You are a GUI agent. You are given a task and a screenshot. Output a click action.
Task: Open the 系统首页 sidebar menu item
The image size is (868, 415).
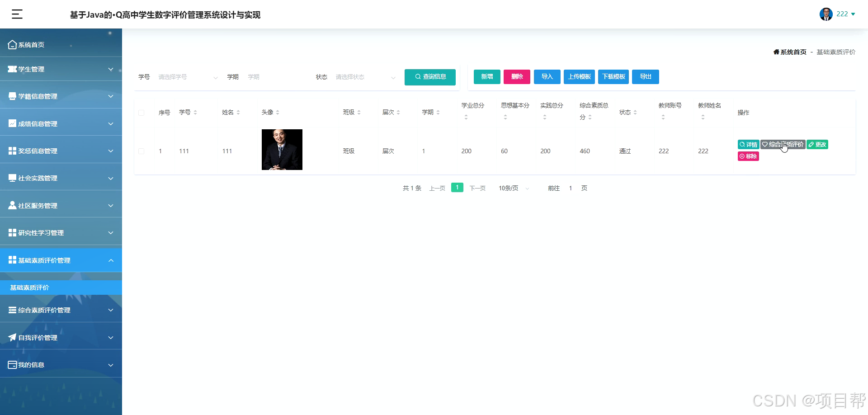(61, 44)
